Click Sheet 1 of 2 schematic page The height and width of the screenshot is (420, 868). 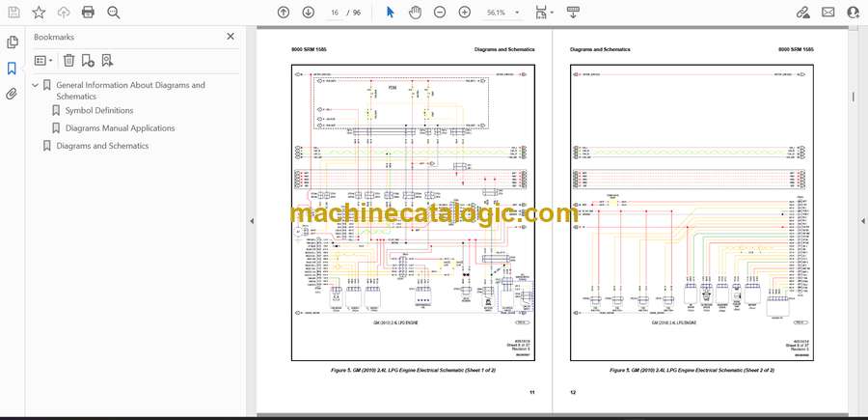tap(413, 212)
